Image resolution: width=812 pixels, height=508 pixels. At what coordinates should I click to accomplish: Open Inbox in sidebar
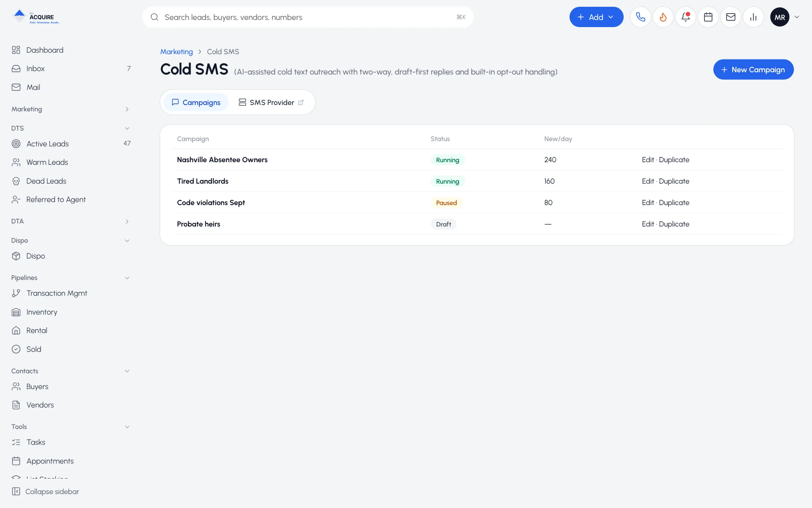(71, 68)
